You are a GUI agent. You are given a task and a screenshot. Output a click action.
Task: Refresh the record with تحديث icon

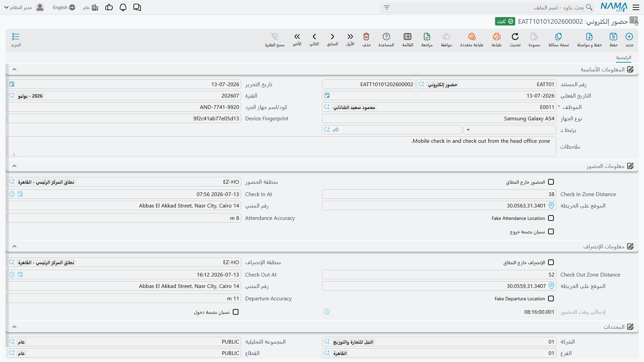tap(515, 37)
